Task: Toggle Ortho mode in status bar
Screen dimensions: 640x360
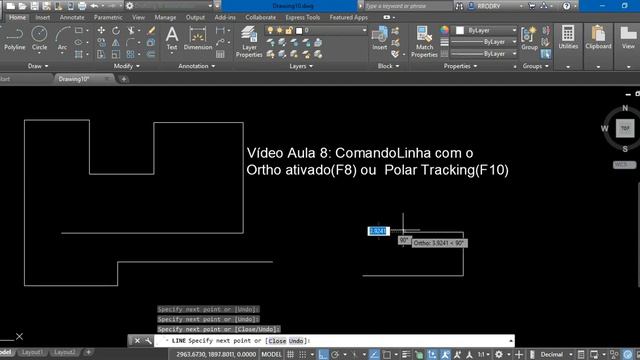Action: click(323, 354)
